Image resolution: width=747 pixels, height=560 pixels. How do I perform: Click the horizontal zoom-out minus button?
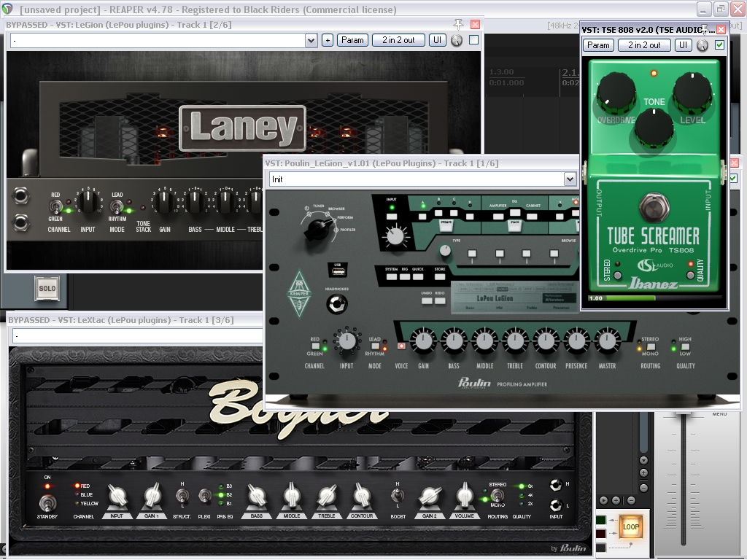[631, 500]
